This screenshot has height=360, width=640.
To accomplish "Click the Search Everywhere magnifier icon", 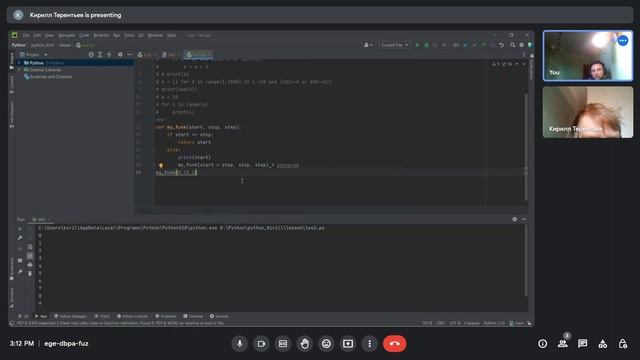I will 512,45.
